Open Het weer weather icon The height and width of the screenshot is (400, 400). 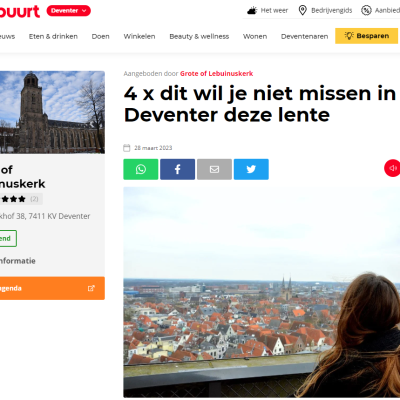pyautogui.click(x=252, y=11)
